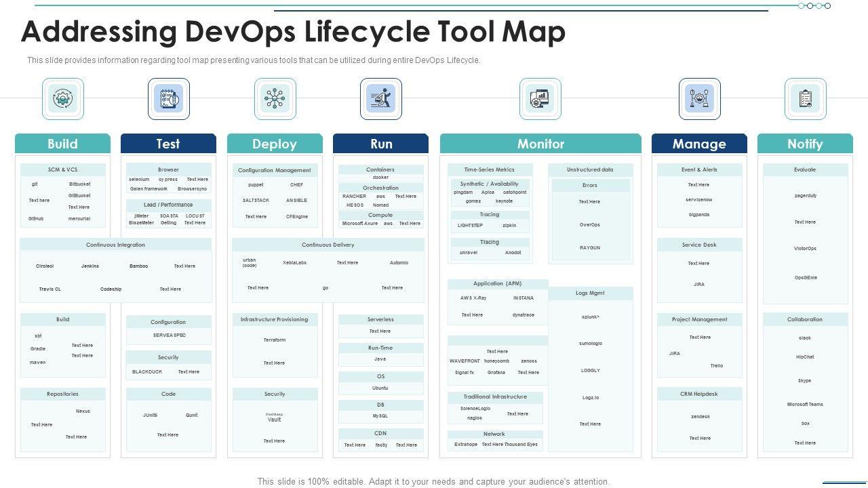
Task: Select the Deploy stage network nodes icon
Action: (275, 99)
